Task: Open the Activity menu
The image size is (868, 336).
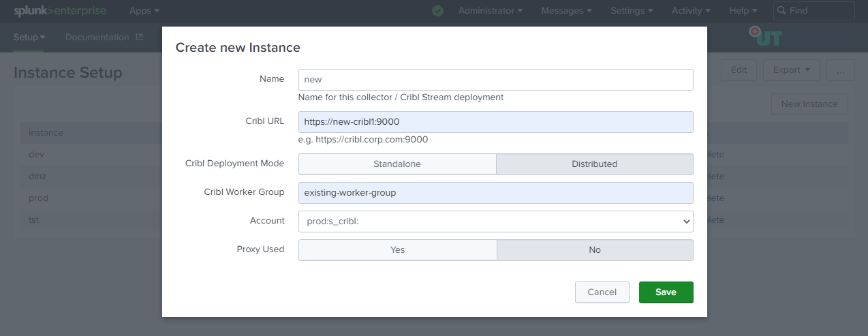Action: click(x=691, y=11)
